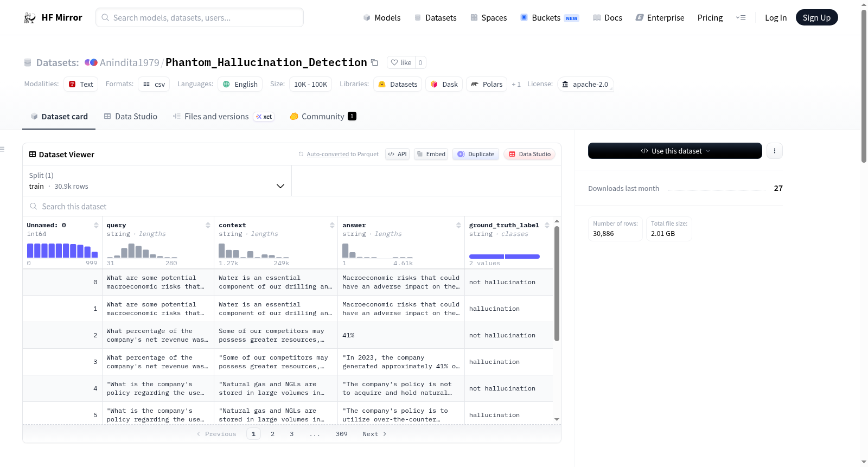Click the search magnifier in dataset search
The height and width of the screenshot is (467, 868).
coord(34,206)
